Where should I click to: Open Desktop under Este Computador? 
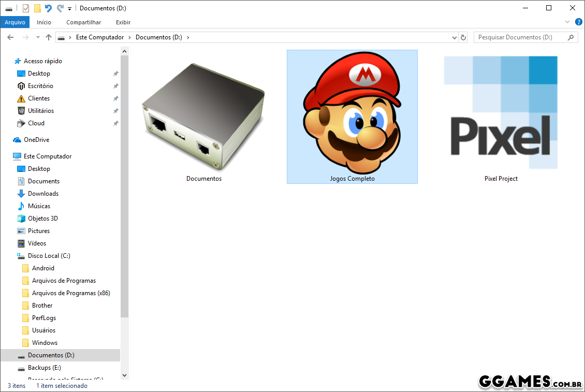point(39,169)
